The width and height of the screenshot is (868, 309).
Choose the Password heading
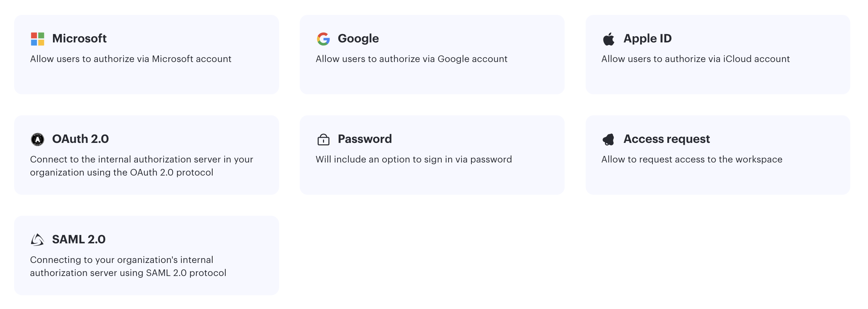pyautogui.click(x=365, y=139)
